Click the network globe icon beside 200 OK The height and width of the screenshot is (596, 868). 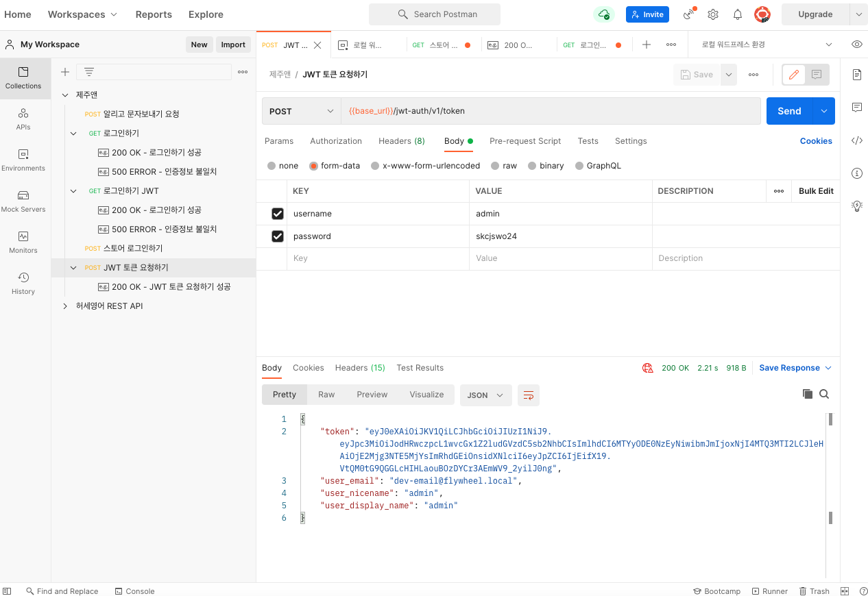pyautogui.click(x=648, y=368)
